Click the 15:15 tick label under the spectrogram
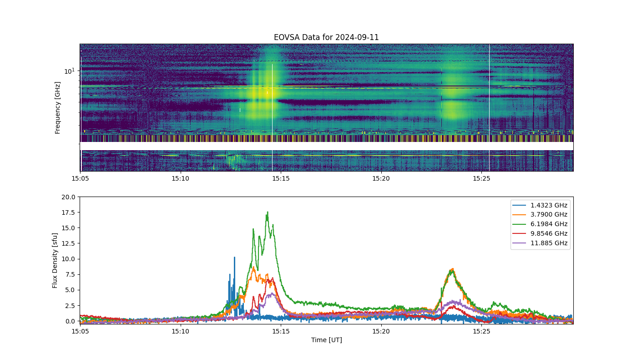This screenshot has height=364, width=637. (281, 178)
